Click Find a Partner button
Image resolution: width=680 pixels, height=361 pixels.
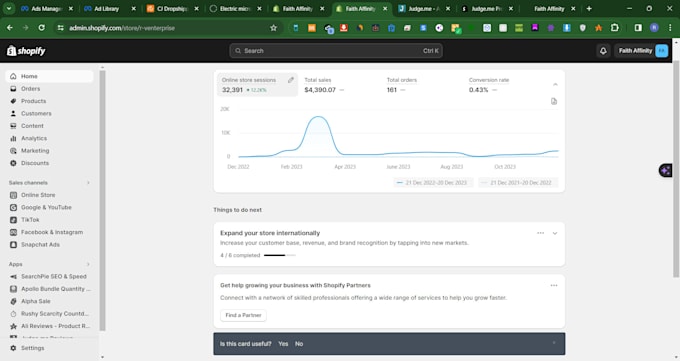[x=243, y=315]
